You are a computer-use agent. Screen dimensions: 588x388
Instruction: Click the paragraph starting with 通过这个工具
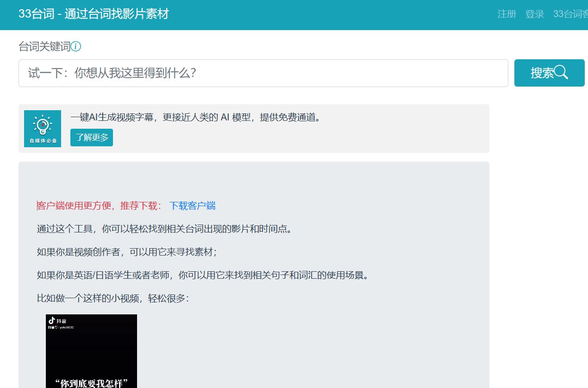(x=165, y=229)
